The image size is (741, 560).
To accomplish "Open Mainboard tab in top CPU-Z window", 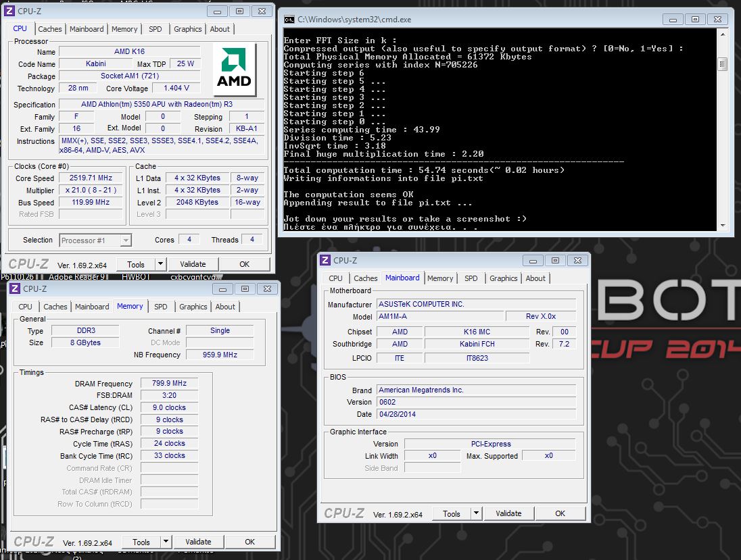I will tap(87, 29).
